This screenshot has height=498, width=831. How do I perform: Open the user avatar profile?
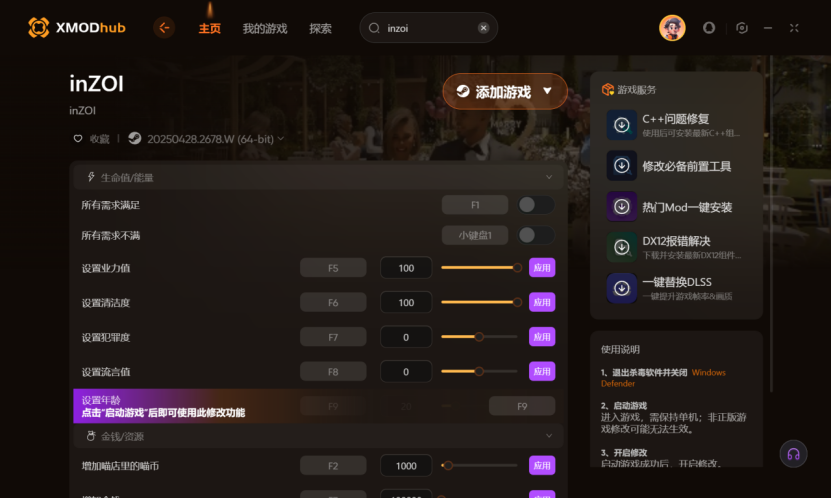[x=672, y=28]
